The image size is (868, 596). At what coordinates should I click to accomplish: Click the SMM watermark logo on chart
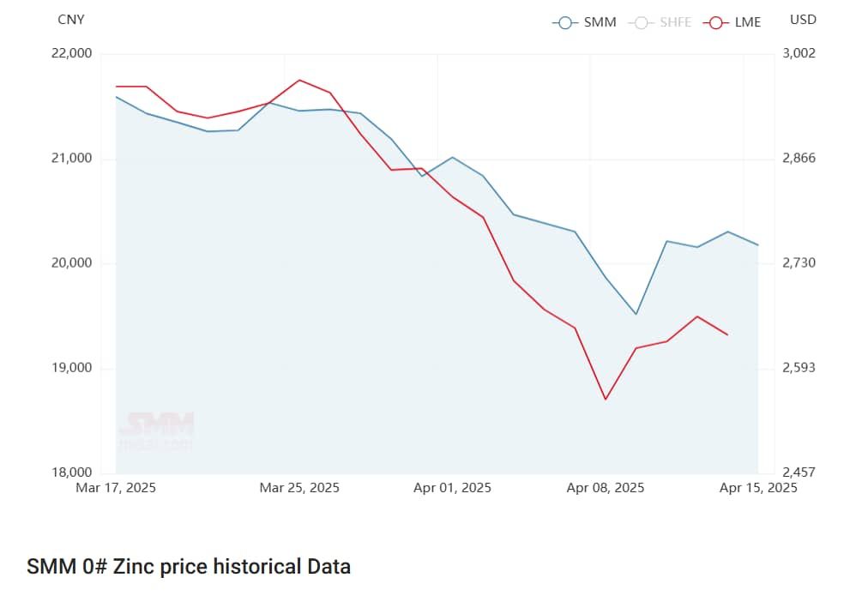pyautogui.click(x=156, y=430)
